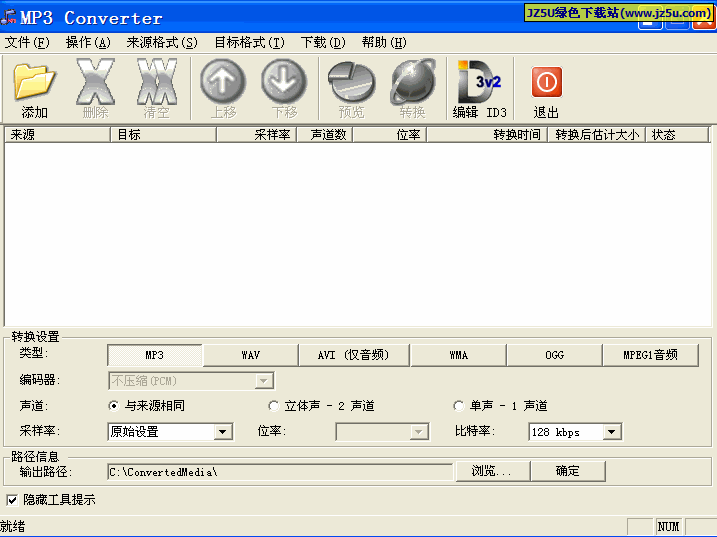717x537 pixels.
Task: Click the 预览 preview toolbar icon
Action: tap(351, 82)
